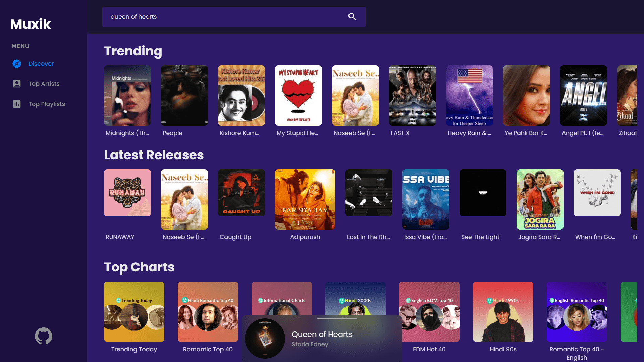Open the Lost In The Rhythm cover
The height and width of the screenshot is (362, 644).
pos(369,193)
